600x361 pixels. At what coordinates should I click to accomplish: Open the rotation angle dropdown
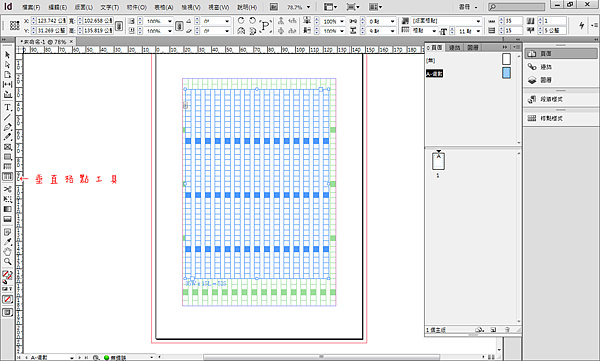tap(227, 21)
